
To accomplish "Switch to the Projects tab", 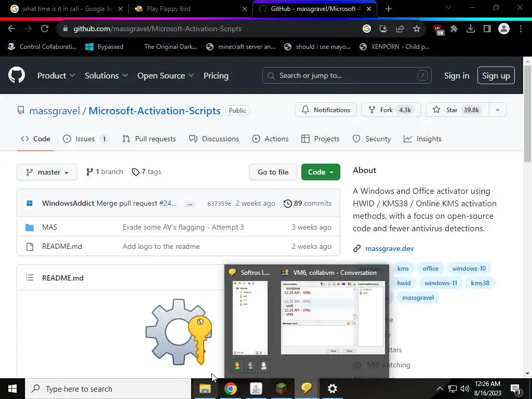I will point(320,139).
